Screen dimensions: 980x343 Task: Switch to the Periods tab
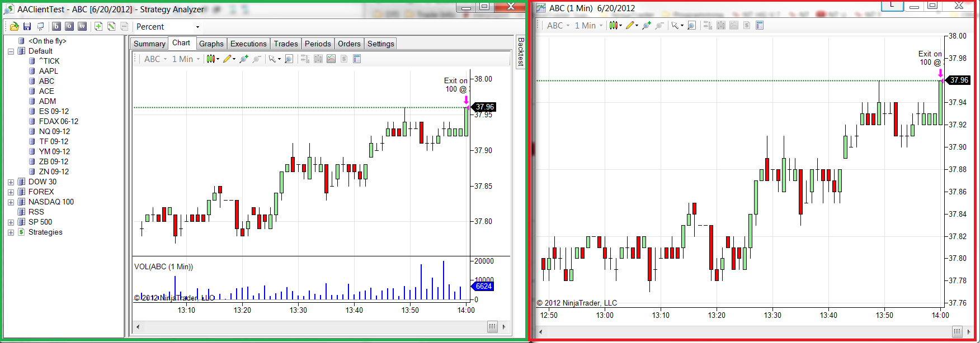coord(318,44)
